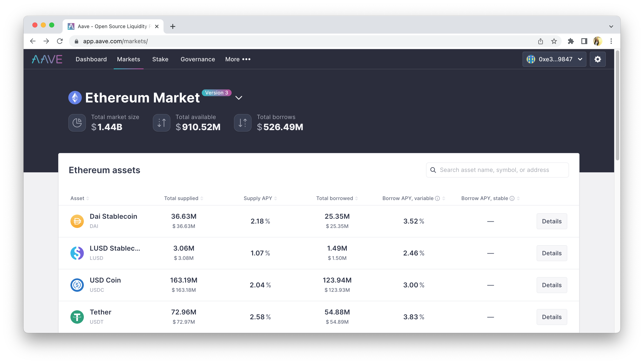Click the 3.83% variable borrow APY for Tether
The image size is (644, 364).
(413, 317)
